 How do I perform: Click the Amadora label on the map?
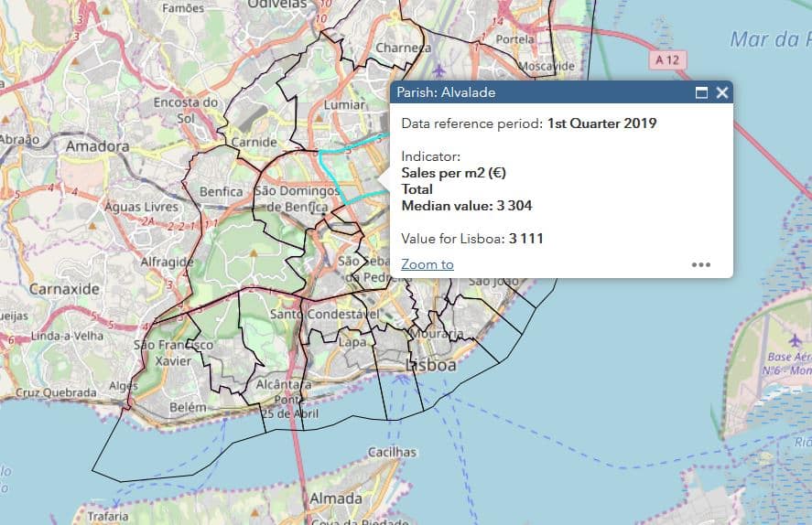pos(97,146)
